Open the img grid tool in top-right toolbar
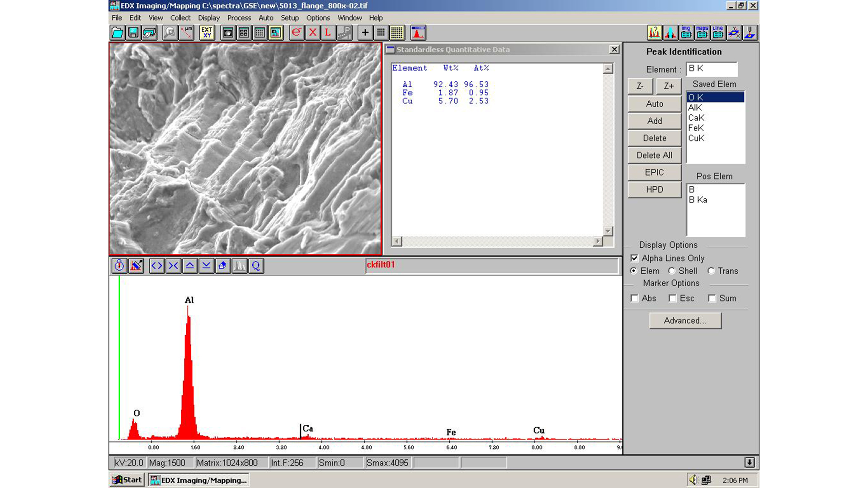The width and height of the screenshot is (868, 488). tap(685, 32)
